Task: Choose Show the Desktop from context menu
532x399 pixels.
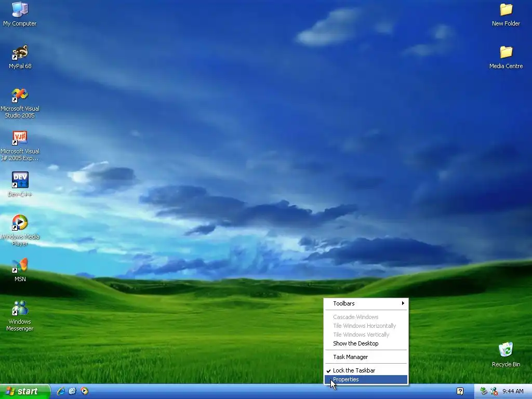Action: 366,343
